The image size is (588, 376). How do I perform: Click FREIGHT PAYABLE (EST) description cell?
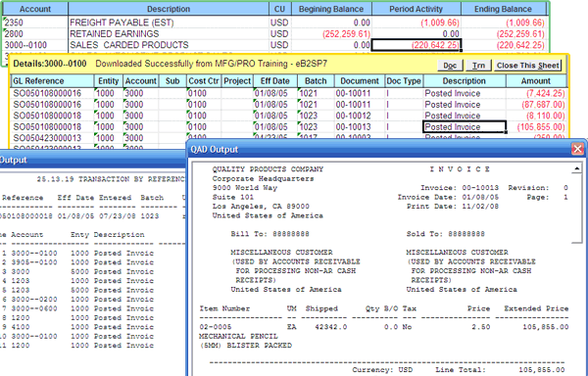click(x=169, y=23)
